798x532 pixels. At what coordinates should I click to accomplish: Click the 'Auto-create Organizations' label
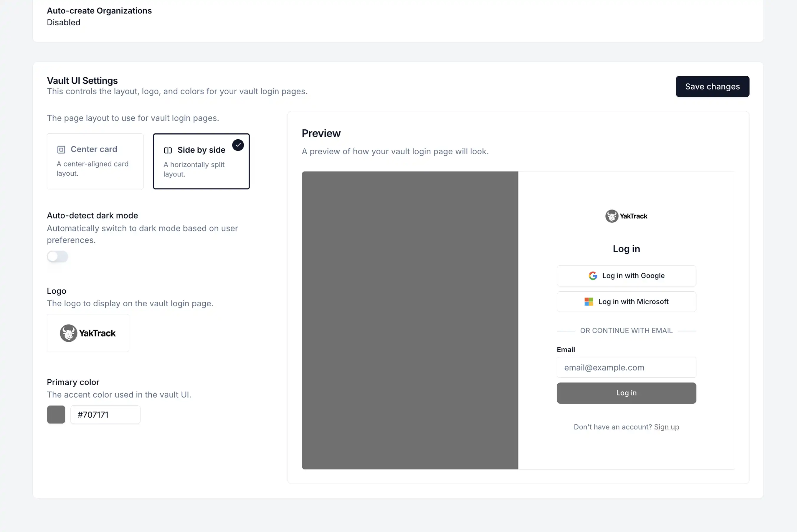pos(99,11)
